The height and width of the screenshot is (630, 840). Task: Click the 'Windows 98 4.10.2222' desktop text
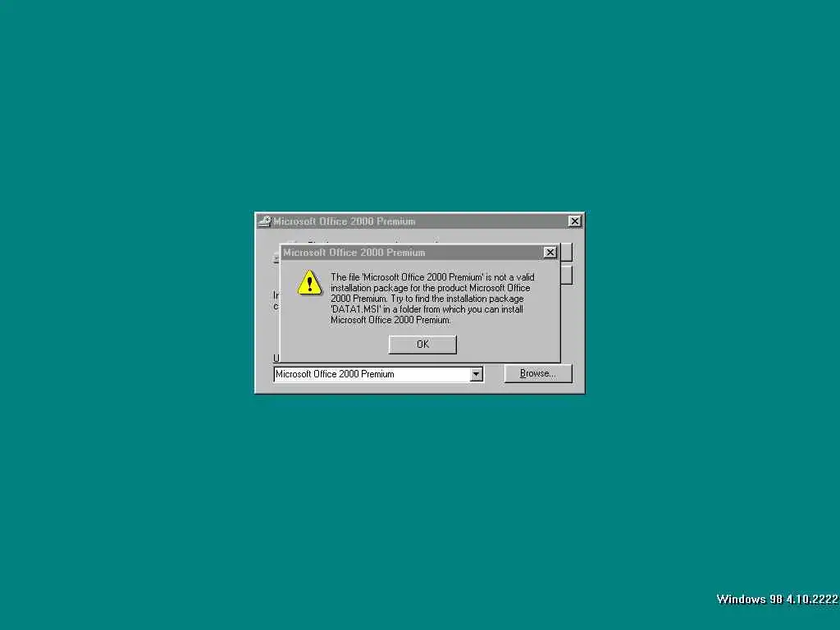777,599
